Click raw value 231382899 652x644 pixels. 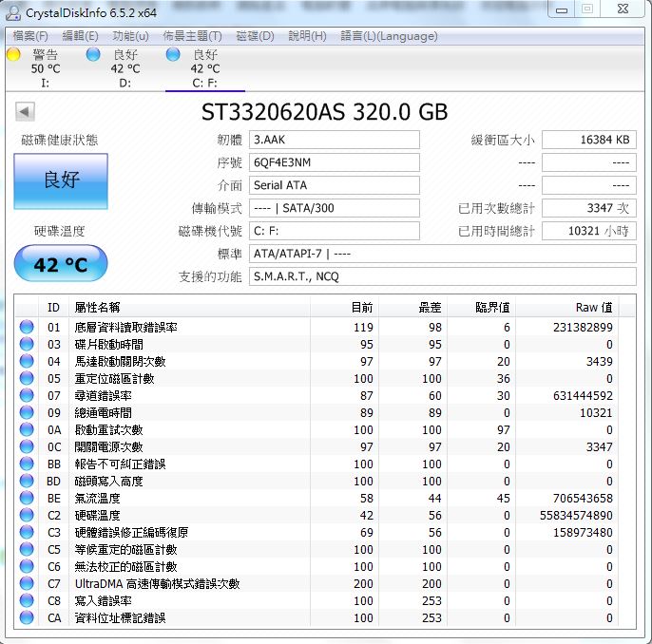583,328
